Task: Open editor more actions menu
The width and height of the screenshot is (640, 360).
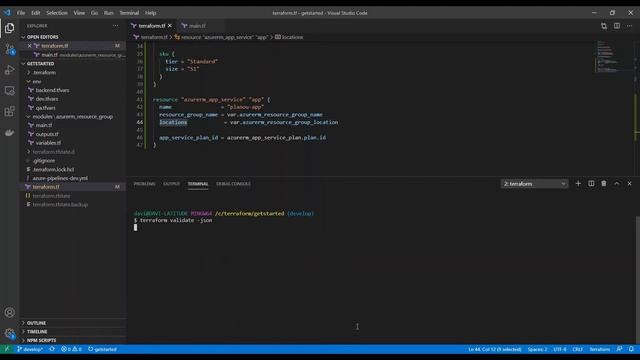Action: coord(629,26)
